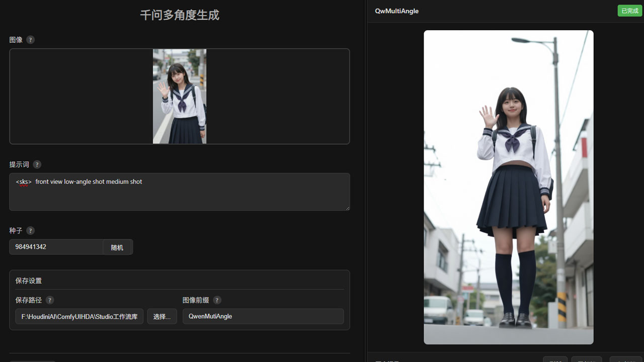Open the help tooltip for 种子
The width and height of the screenshot is (644, 362).
(x=31, y=231)
